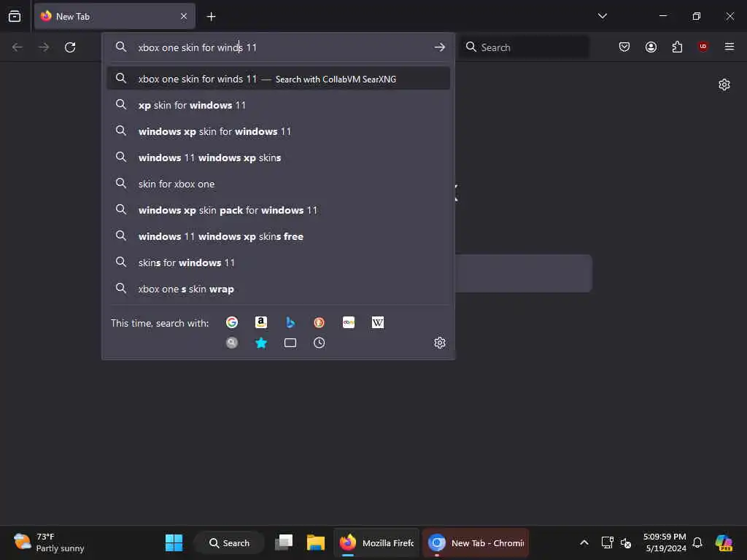The image size is (747, 560).
Task: Focus the toolbar Search box
Action: [x=524, y=47]
